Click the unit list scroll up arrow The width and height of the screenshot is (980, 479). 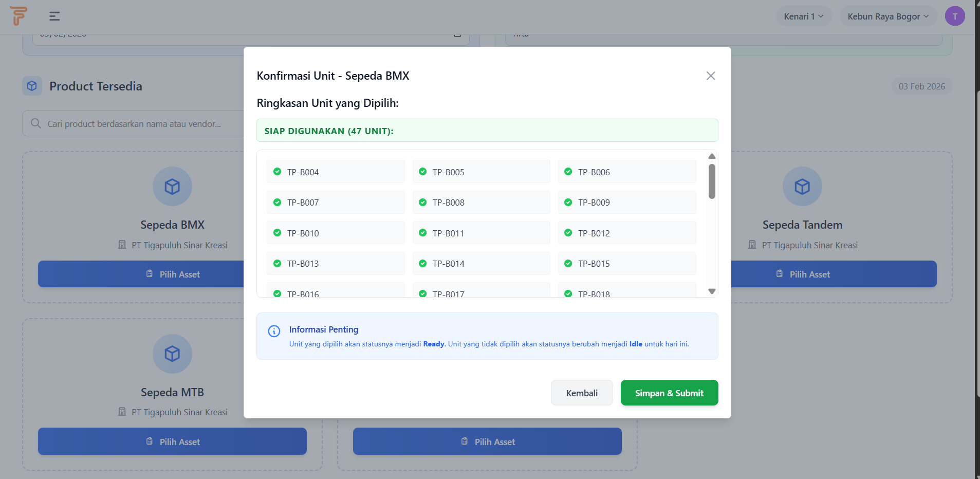pyautogui.click(x=712, y=156)
